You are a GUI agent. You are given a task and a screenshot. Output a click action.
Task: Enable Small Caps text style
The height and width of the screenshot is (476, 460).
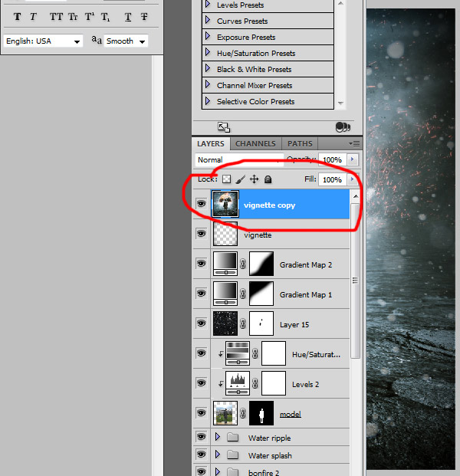tap(73, 17)
